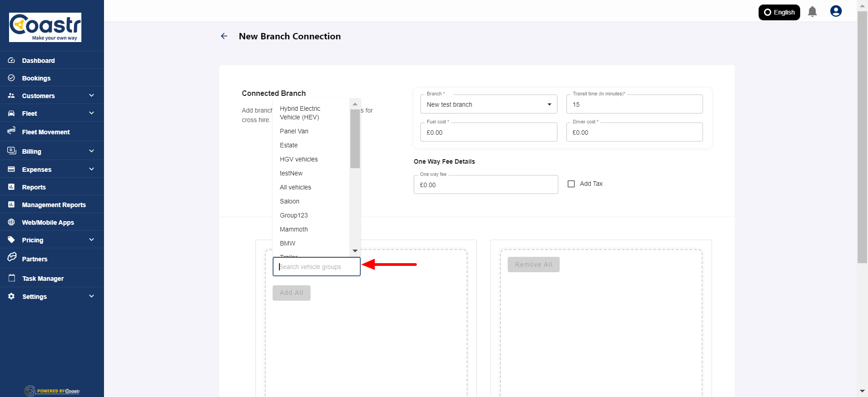
Task: Open the user profile avatar icon
Action: [x=836, y=11]
